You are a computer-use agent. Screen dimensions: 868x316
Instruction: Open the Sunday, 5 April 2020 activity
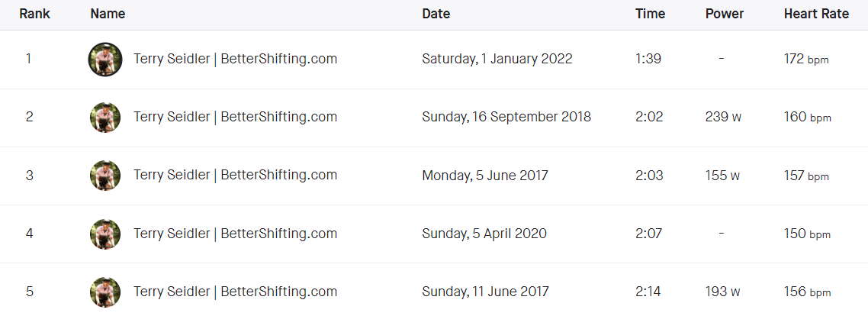point(484,234)
